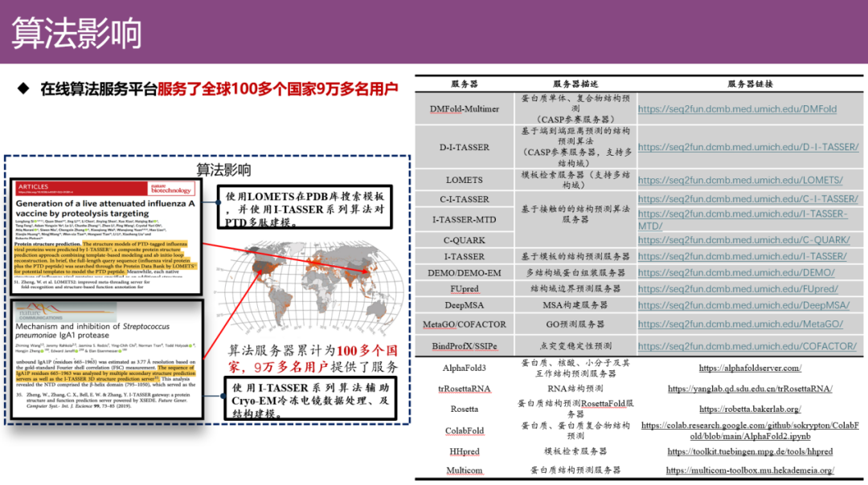Click the slide title 算法影响 in purple banner
This screenshot has height=485, width=868.
tap(77, 33)
